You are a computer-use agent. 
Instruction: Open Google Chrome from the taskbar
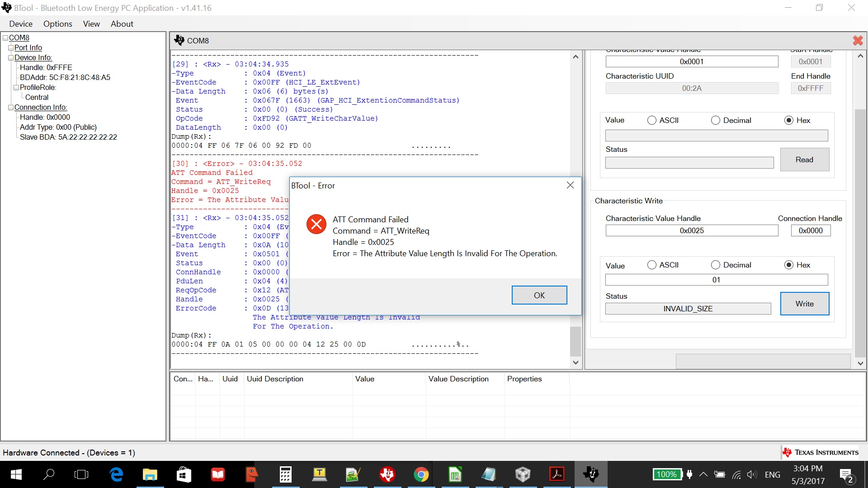click(x=421, y=474)
